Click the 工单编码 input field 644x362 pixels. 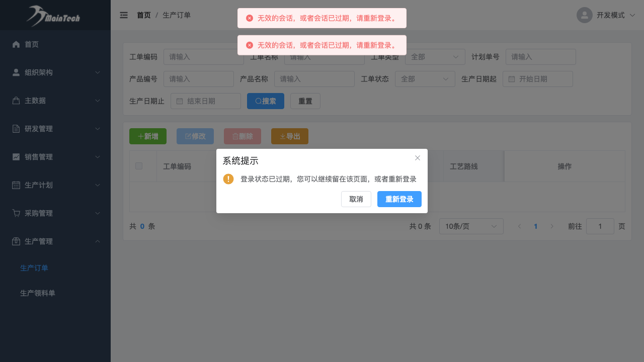[203, 57]
